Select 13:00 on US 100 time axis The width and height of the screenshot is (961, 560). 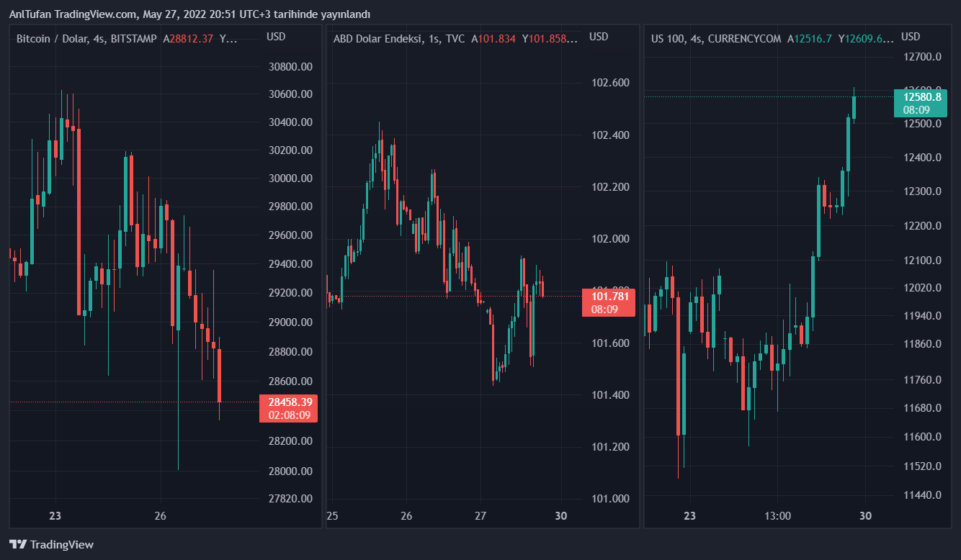(778, 516)
